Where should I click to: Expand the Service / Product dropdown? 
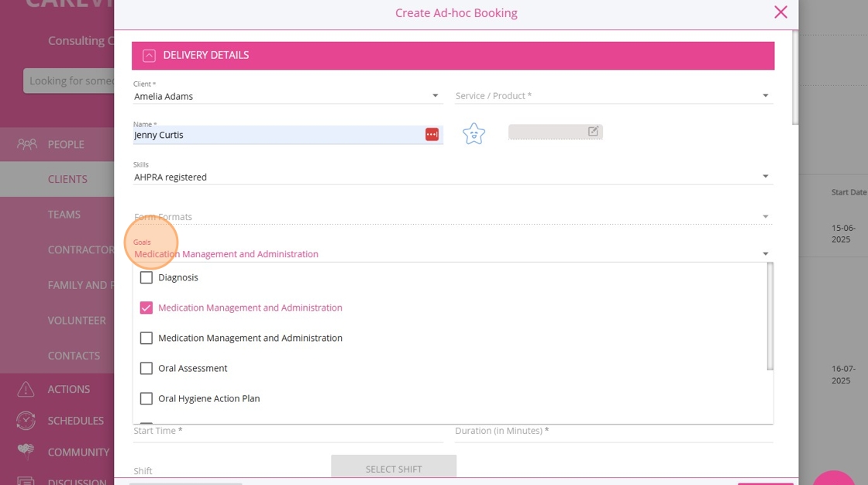pyautogui.click(x=765, y=96)
